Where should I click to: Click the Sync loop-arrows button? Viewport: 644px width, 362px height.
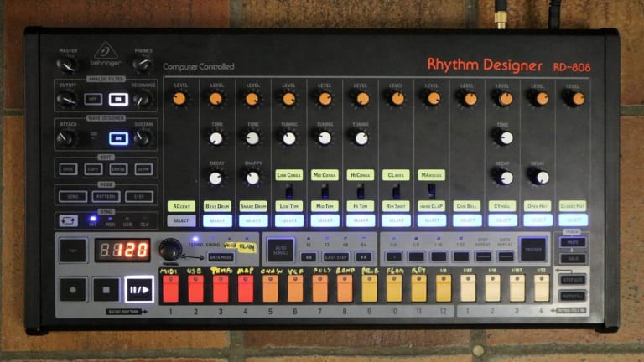coord(68,221)
